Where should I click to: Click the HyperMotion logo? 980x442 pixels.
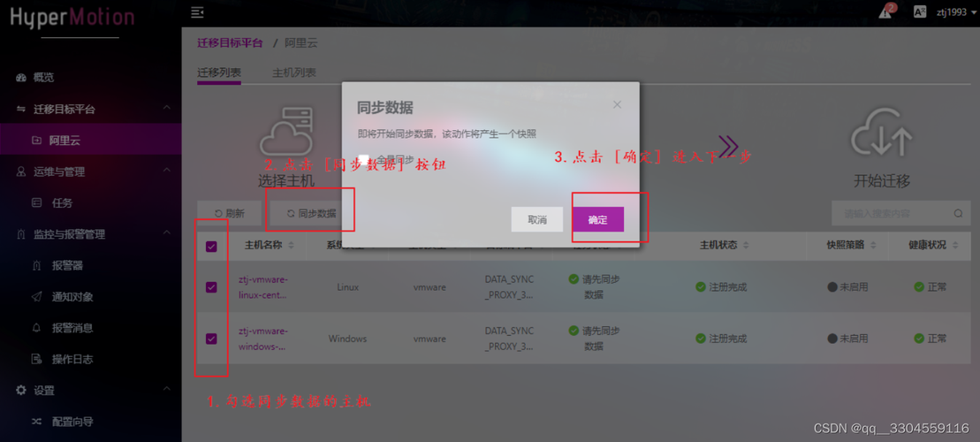[72, 17]
